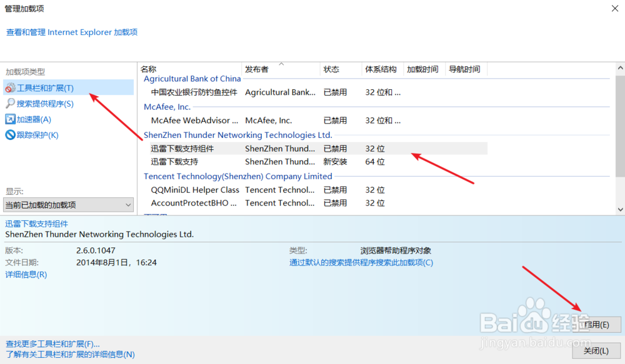Screen dimensions: 625x364
Task: Click the 迅雷下载支持组件 title in details pane
Action: (x=37, y=224)
